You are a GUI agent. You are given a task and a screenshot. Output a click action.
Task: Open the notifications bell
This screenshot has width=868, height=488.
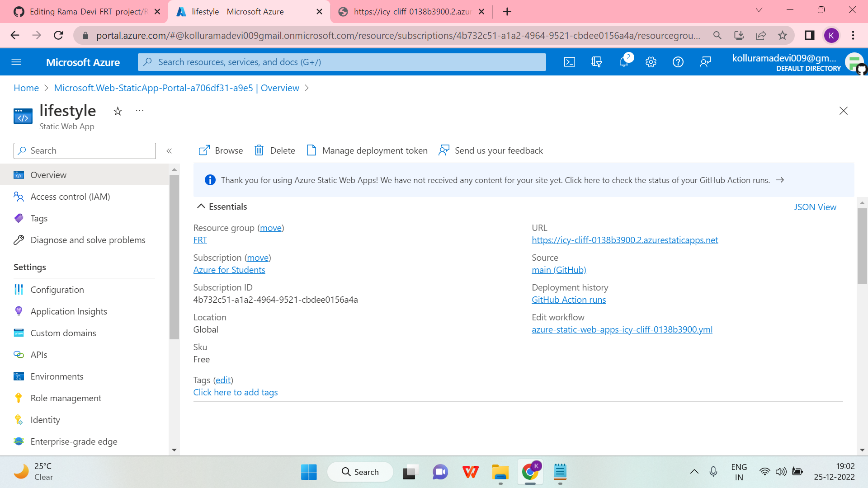[x=624, y=62]
